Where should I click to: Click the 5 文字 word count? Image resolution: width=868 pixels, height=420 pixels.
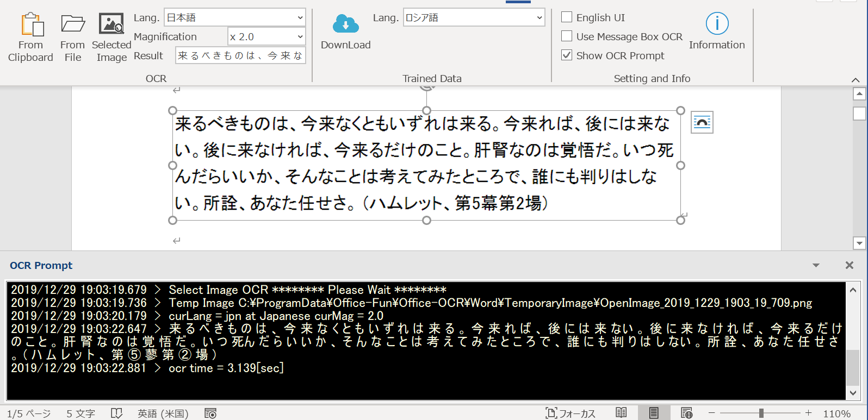pos(80,413)
